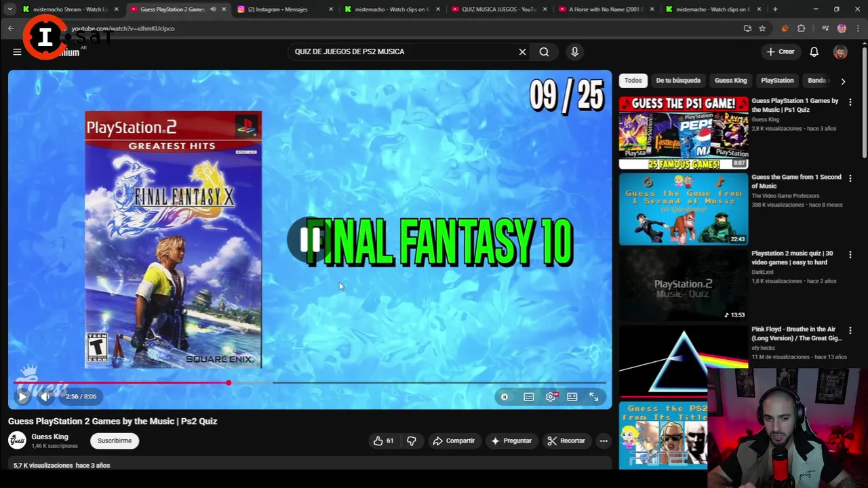Screen dimensions: 868x488
Task: Open options for 1 Second of Music video
Action: [x=850, y=178]
